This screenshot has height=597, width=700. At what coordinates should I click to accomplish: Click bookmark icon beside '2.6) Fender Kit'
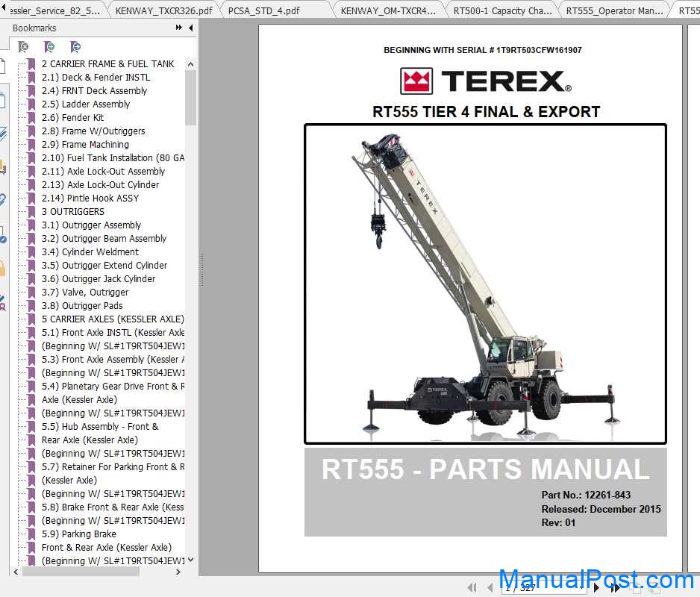tap(31, 117)
